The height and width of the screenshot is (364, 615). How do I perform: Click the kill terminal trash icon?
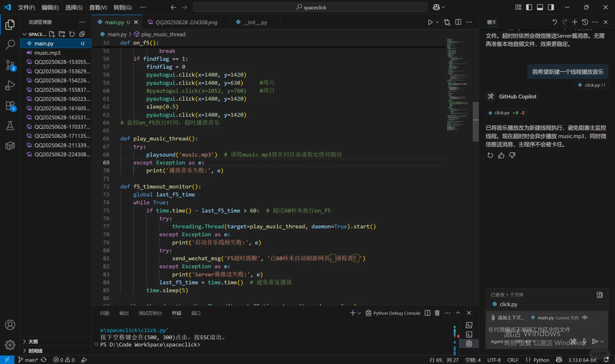point(437,313)
